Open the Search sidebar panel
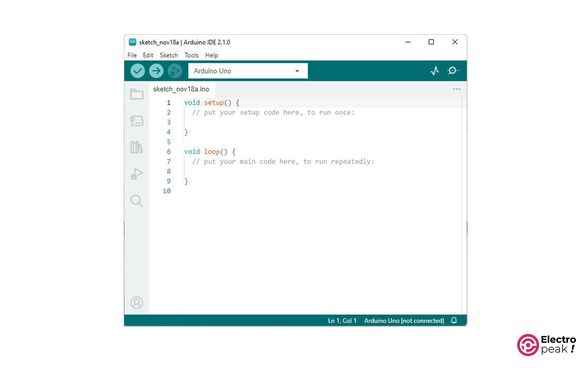The width and height of the screenshot is (588, 368). (x=137, y=201)
